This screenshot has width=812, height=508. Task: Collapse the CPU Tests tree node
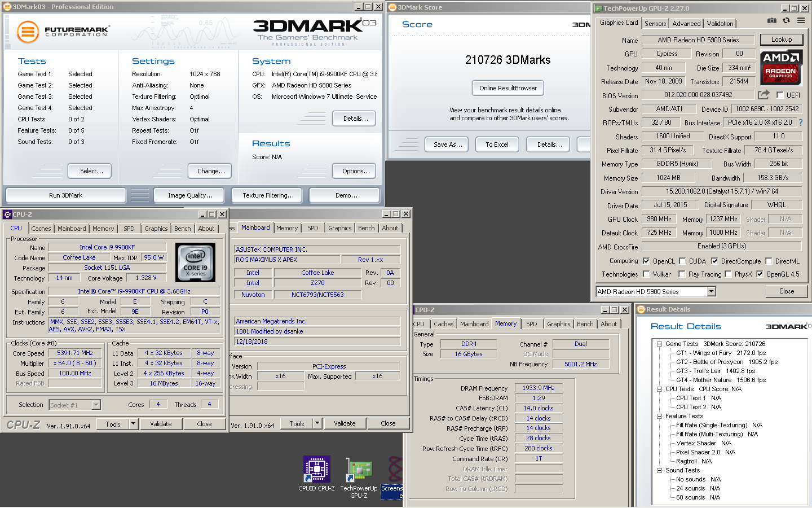click(659, 389)
